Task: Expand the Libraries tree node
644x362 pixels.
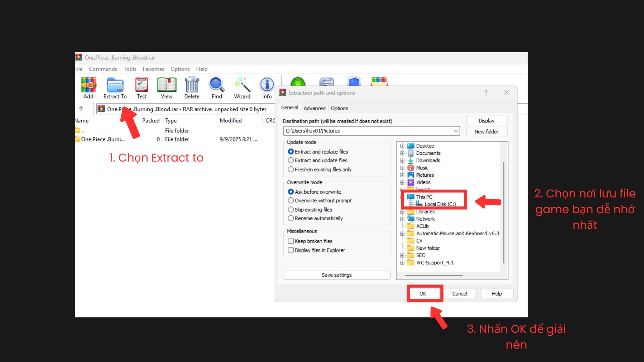Action: (x=402, y=212)
